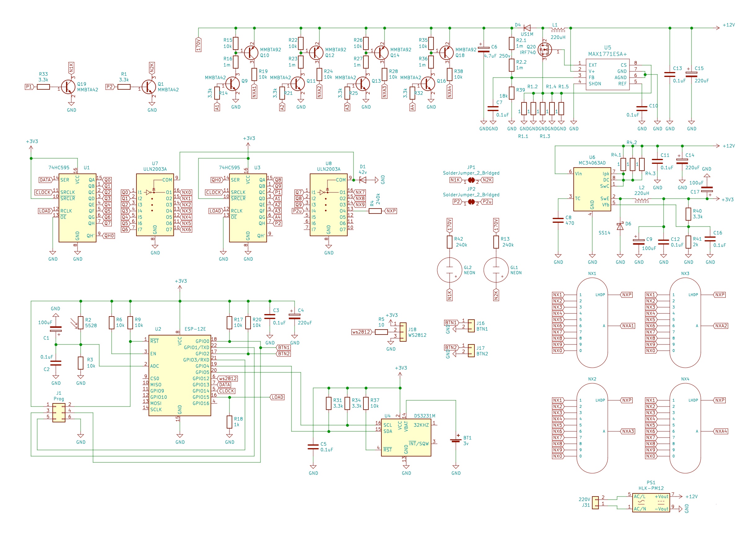
Task: Click the Q8 label on U3 QA output
Action: (277, 180)
